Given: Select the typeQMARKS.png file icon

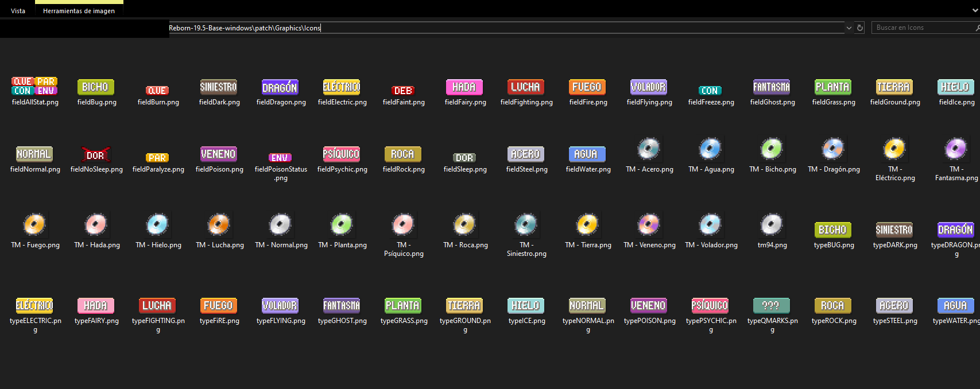Looking at the screenshot, I should (772, 305).
